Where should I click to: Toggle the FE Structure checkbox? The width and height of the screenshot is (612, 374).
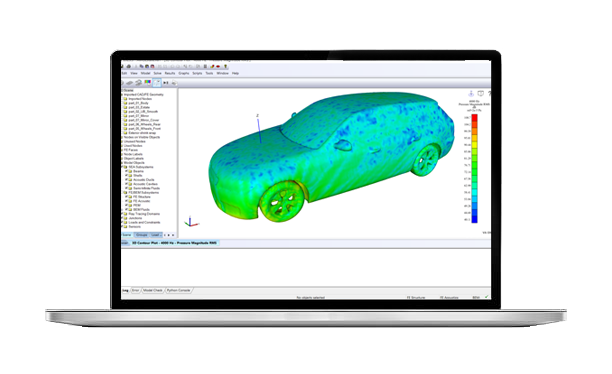point(126,197)
